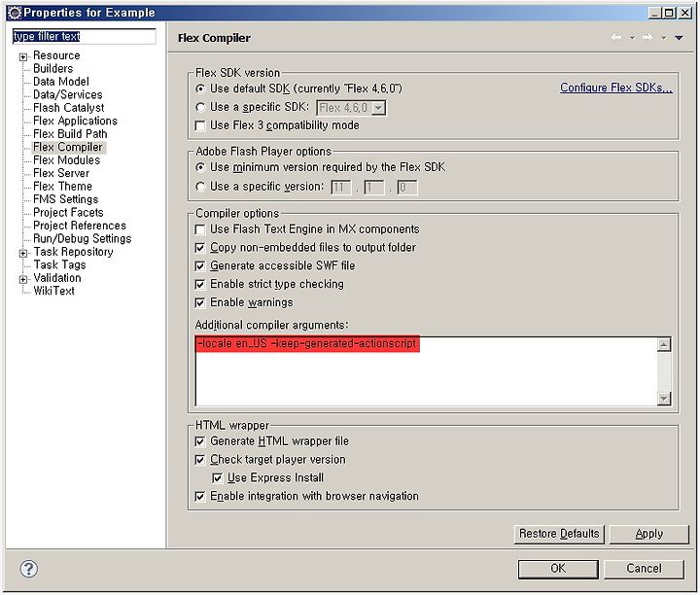Click major version field showing 11

pyautogui.click(x=341, y=187)
